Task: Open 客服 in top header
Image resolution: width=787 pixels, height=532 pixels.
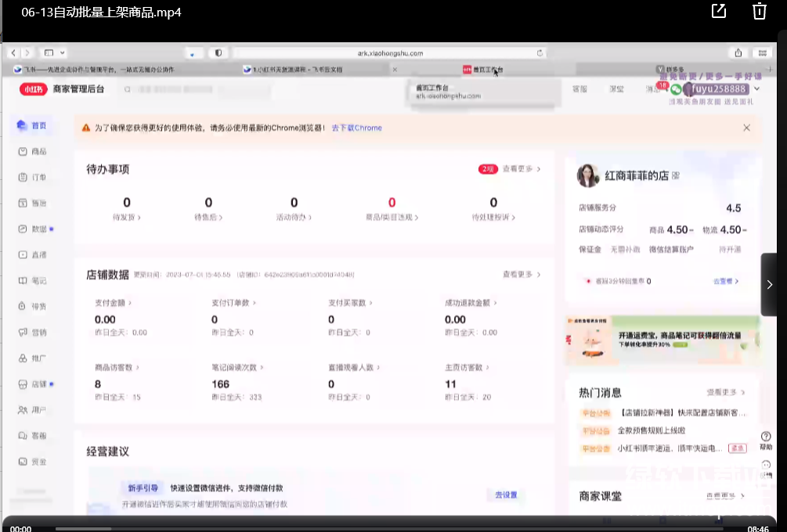Action: coord(579,89)
